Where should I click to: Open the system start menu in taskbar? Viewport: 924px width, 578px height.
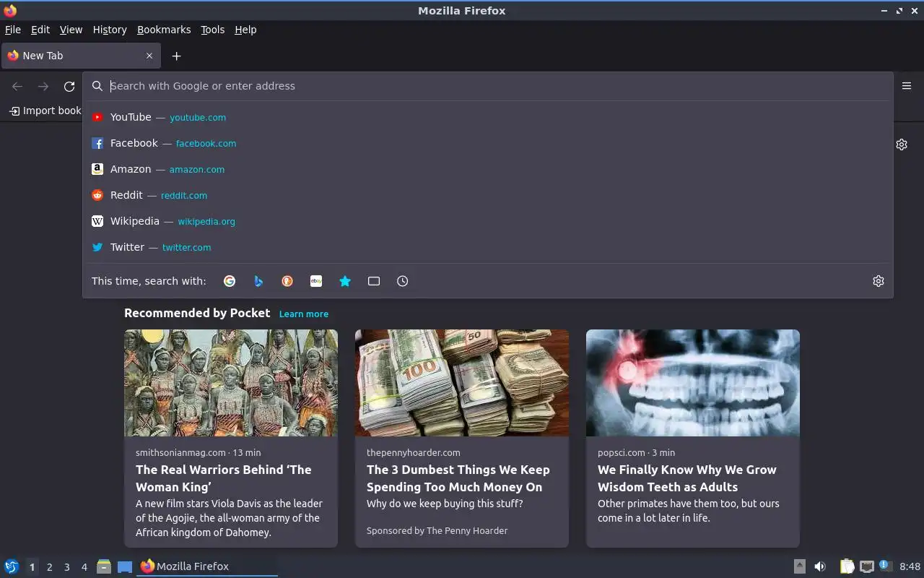[12, 566]
